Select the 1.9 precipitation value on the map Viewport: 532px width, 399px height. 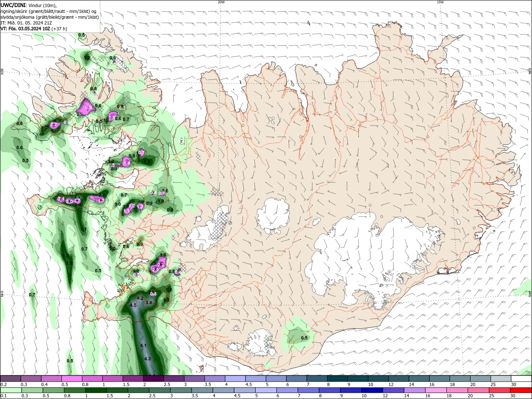(69, 263)
